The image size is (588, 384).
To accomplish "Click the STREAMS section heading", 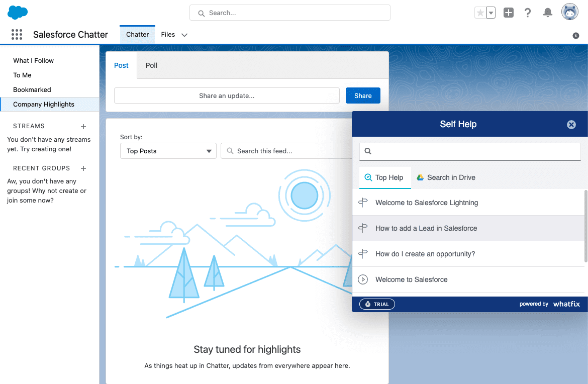I will [29, 126].
